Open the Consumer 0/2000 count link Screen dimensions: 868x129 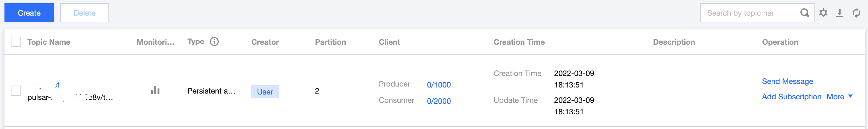[438, 101]
